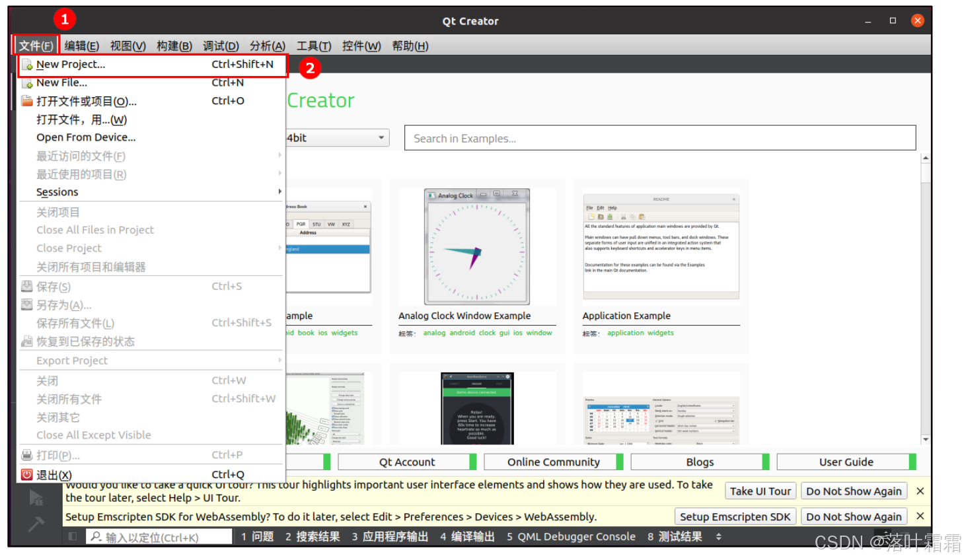Click the magnifier icon in the locator field
This screenshot has width=964, height=560.
[x=96, y=537]
